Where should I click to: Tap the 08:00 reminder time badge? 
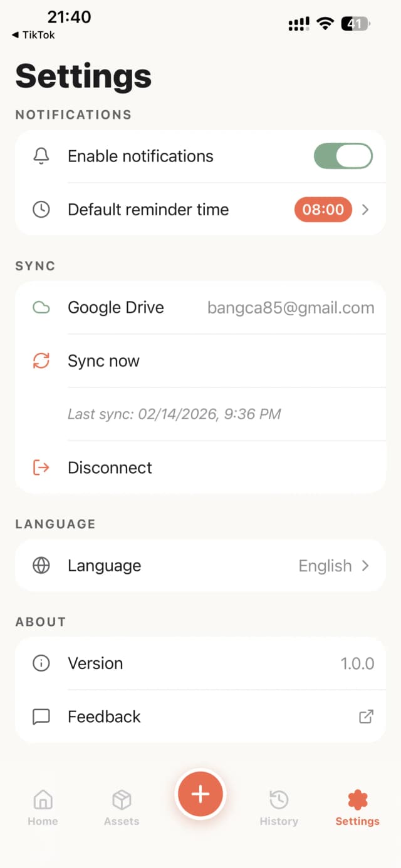(323, 210)
